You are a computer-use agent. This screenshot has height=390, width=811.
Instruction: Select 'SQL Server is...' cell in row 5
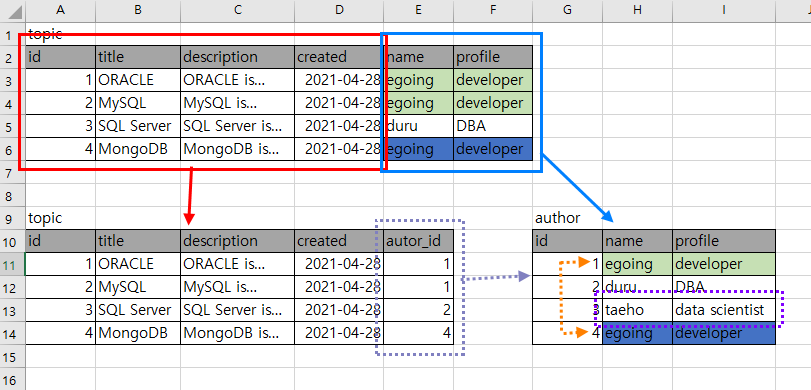[238, 126]
